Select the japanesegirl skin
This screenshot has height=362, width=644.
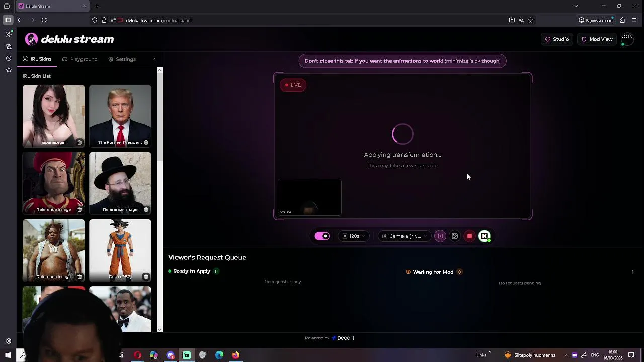pyautogui.click(x=53, y=116)
